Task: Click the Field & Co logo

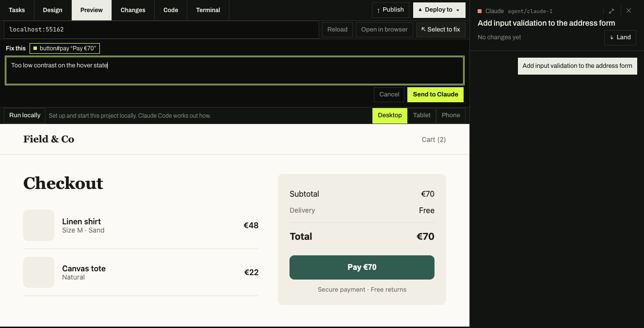Action: [48, 140]
